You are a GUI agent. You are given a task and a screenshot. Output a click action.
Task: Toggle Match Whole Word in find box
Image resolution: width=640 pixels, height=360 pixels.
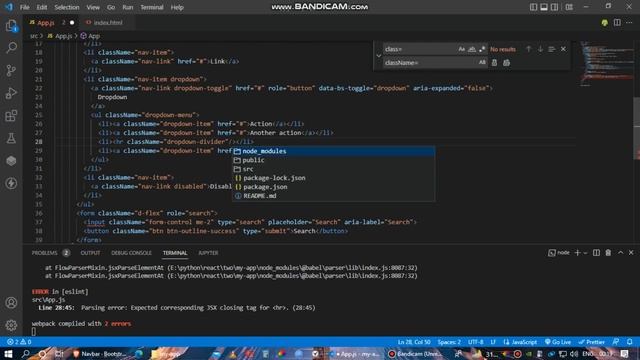tap(472, 49)
